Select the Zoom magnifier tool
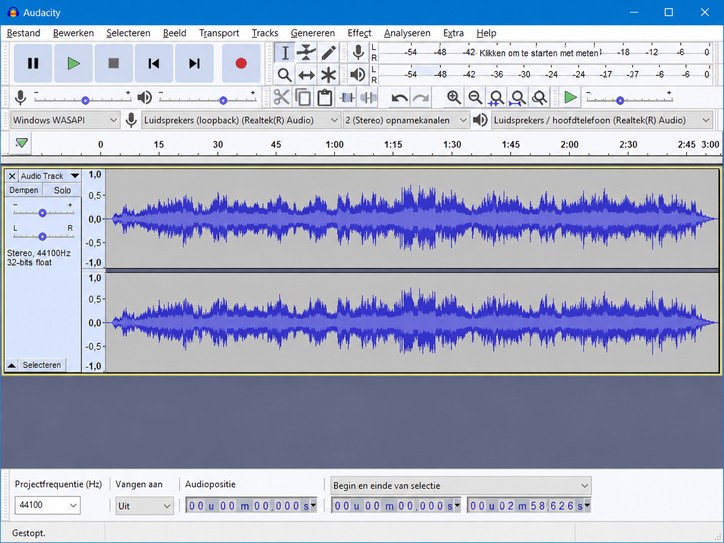 tap(285, 75)
